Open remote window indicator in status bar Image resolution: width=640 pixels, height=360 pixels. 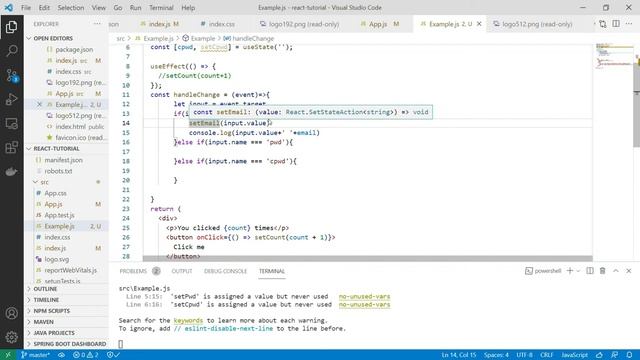coord(8,355)
